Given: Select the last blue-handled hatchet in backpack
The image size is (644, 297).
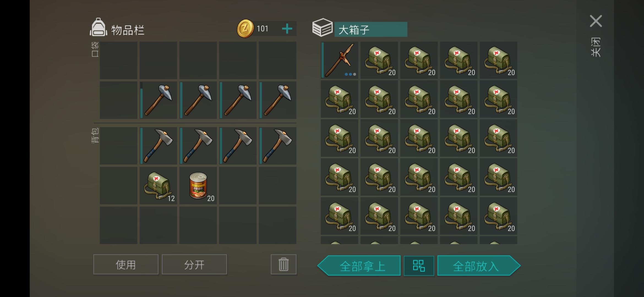Looking at the screenshot, I should pos(277,146).
